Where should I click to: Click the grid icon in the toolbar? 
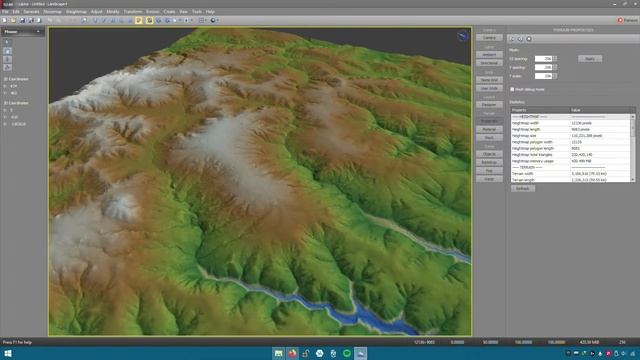click(201, 20)
